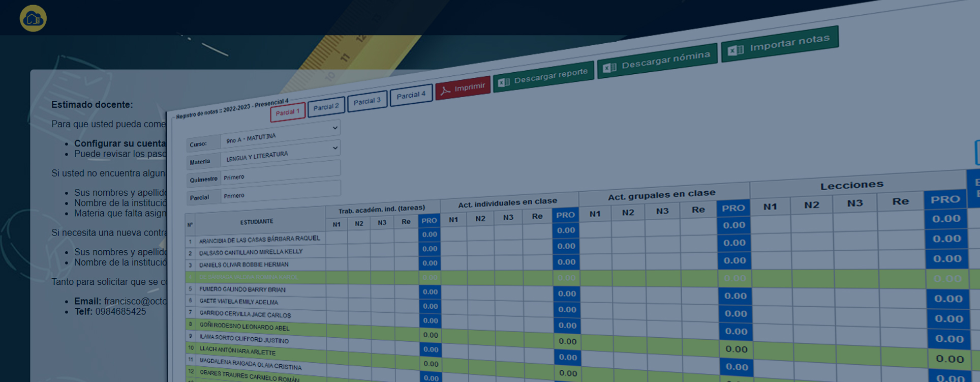Select student DALSASO CANTILLANO MIRELLA KELLY
This screenshot has width=980, height=382.
251,252
